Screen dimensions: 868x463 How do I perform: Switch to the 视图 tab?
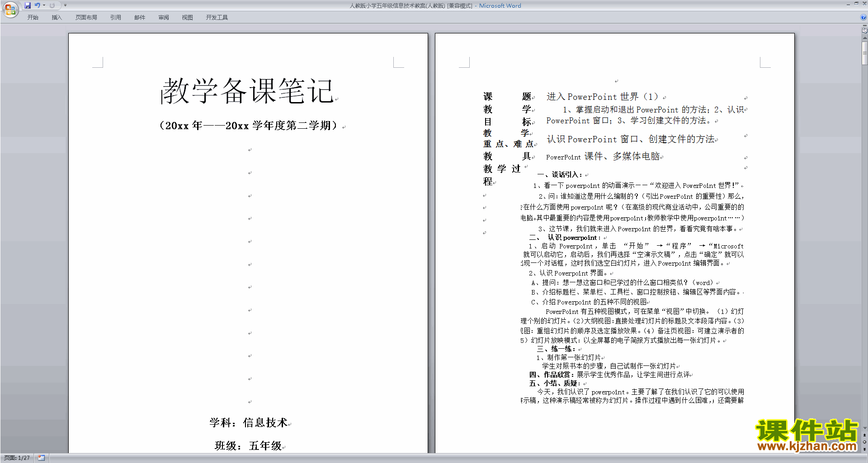[x=187, y=18]
